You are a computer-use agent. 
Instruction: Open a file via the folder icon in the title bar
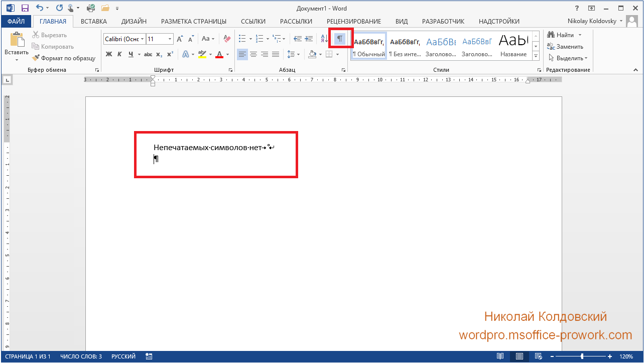(x=105, y=8)
